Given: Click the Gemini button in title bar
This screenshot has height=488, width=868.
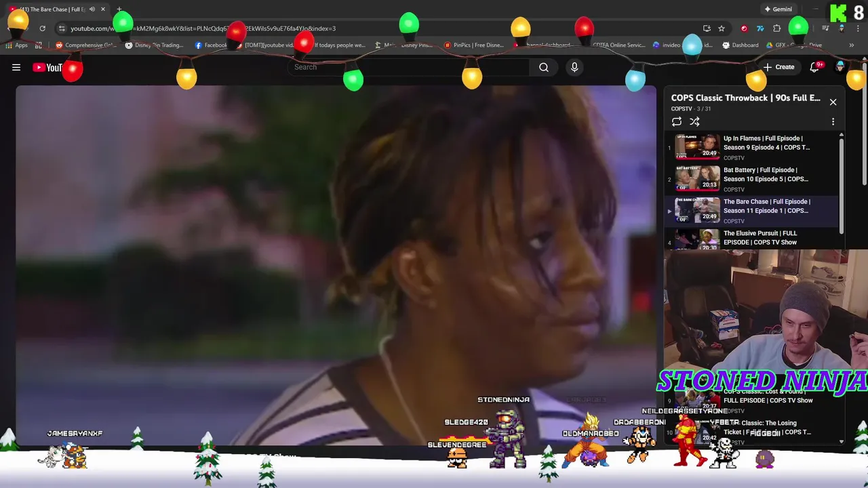Looking at the screenshot, I should [x=778, y=9].
